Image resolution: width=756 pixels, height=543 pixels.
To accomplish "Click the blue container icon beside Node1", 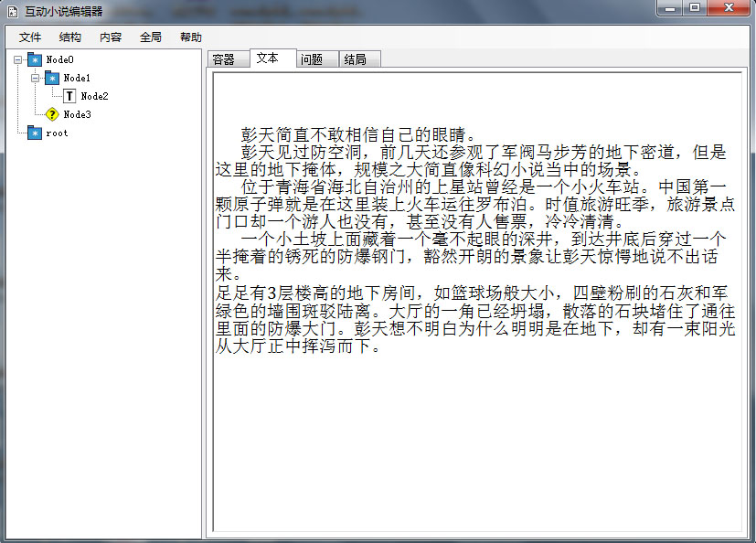I will (x=52, y=78).
